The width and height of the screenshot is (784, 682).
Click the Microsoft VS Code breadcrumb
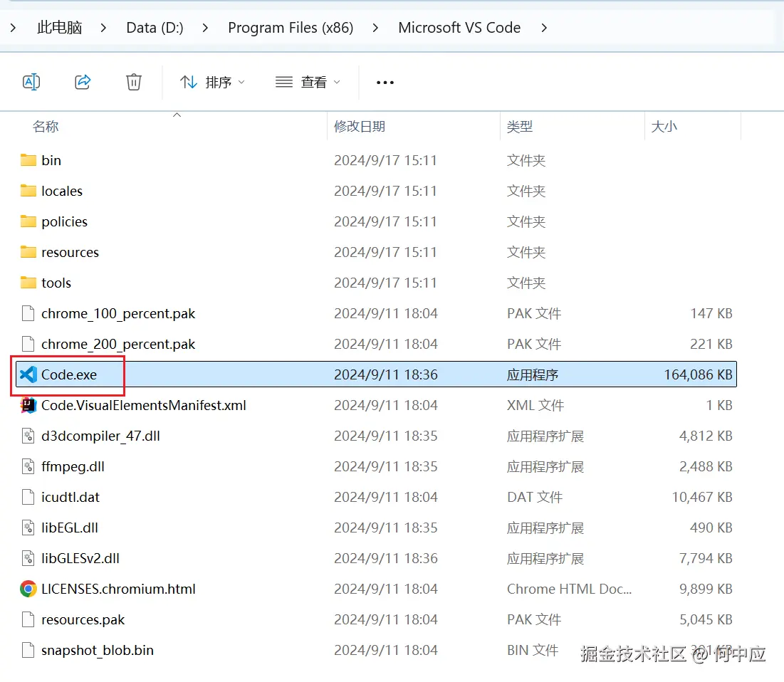459,28
